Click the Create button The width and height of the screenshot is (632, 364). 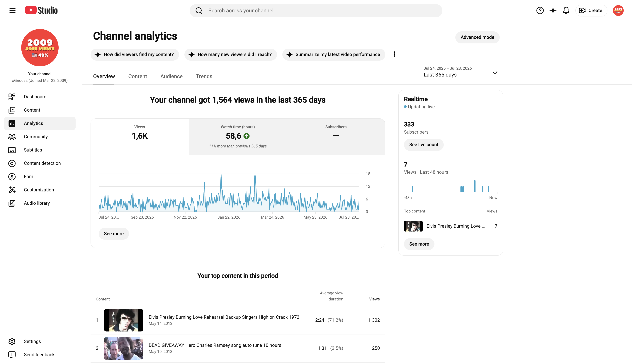[x=591, y=11]
